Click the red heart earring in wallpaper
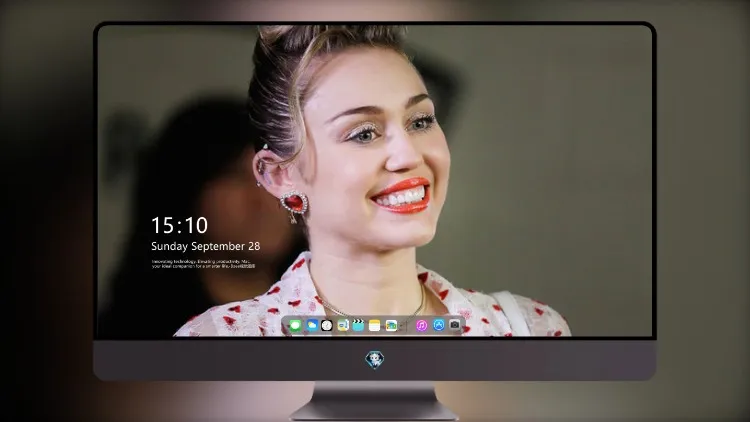This screenshot has height=422, width=750. pos(294,203)
